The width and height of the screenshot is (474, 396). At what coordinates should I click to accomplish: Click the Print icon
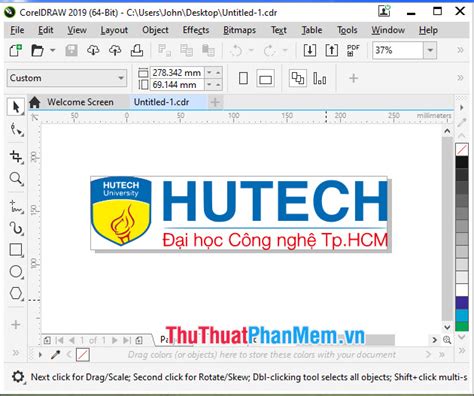pyautogui.click(x=137, y=51)
